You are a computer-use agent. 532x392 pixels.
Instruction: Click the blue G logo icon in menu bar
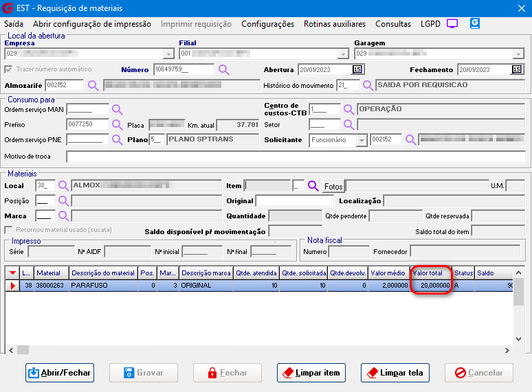click(475, 23)
